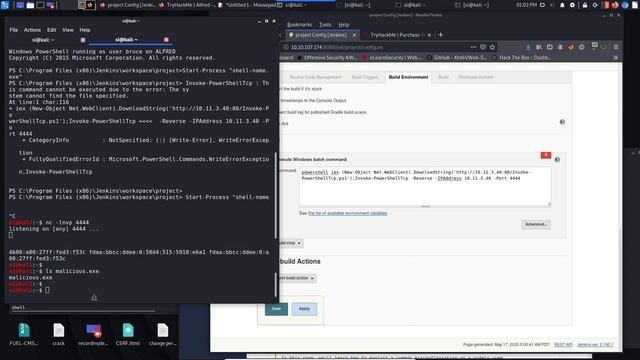Open GitHub Web-S bookmark
The height and width of the screenshot is (360, 640).
click(457, 58)
